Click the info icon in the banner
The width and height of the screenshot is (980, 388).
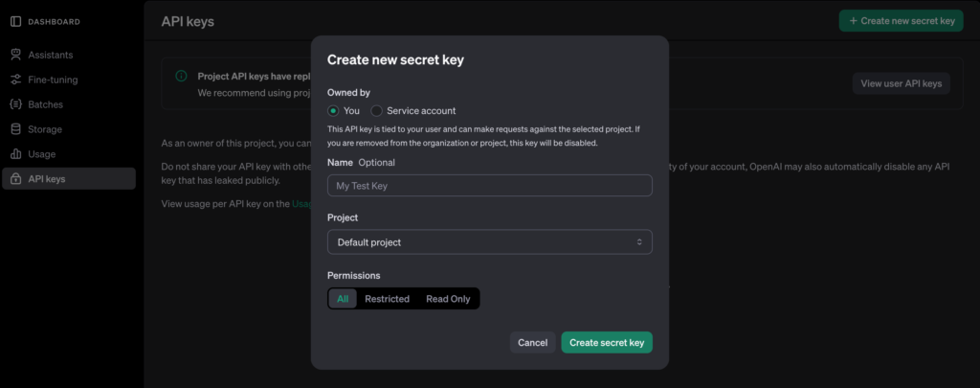182,76
